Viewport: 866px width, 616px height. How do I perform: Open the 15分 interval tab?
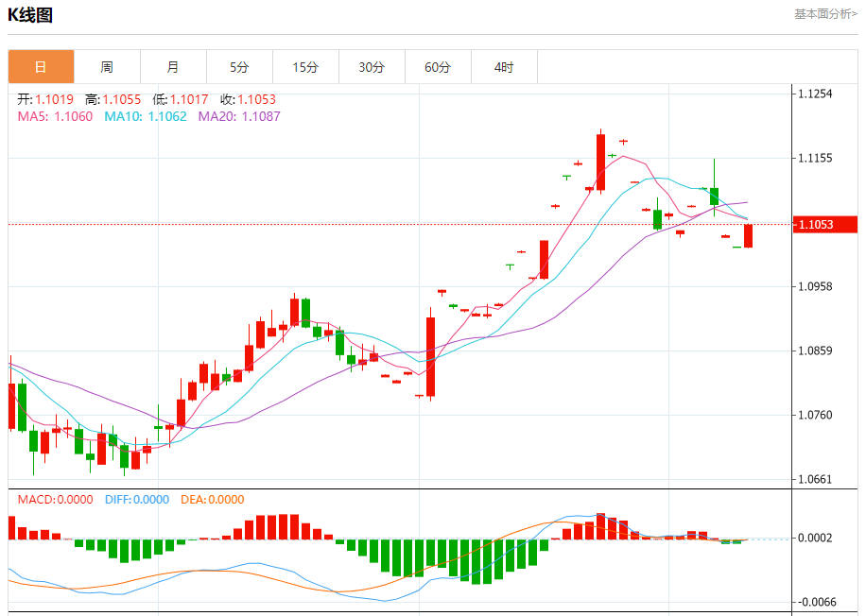coord(305,67)
